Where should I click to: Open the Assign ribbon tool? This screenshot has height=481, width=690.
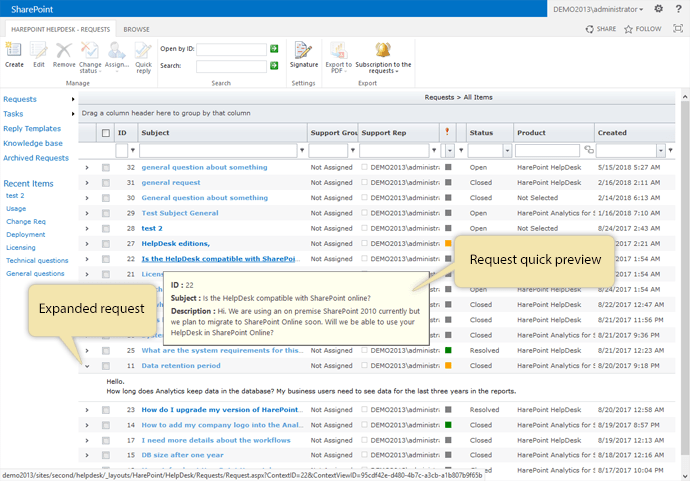pos(117,56)
